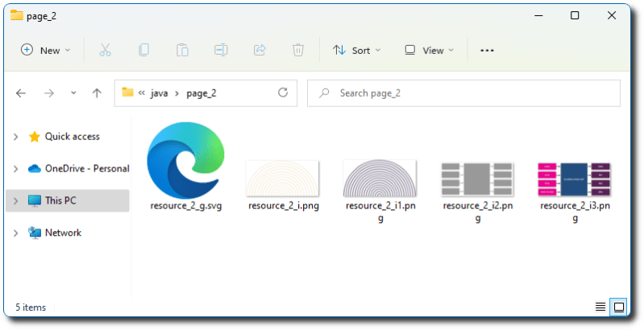Select the resource_2_i3.png colored diagram thumbnail
Viewport: 644px width, 330px height.
pos(575,179)
